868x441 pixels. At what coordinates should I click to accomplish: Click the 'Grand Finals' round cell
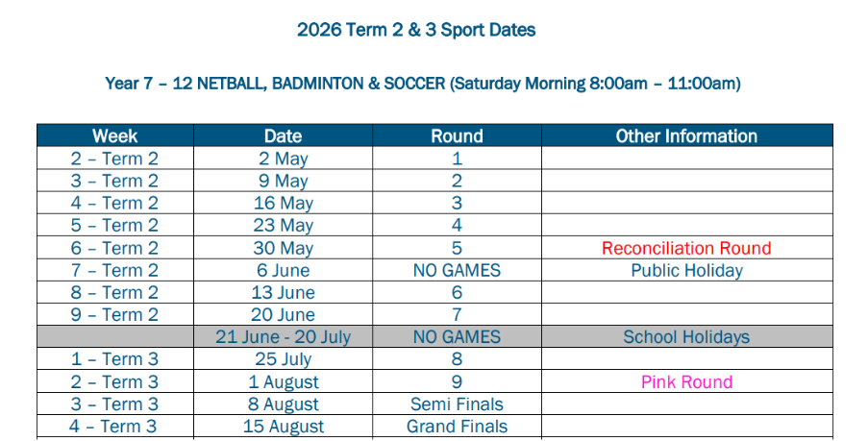click(457, 427)
